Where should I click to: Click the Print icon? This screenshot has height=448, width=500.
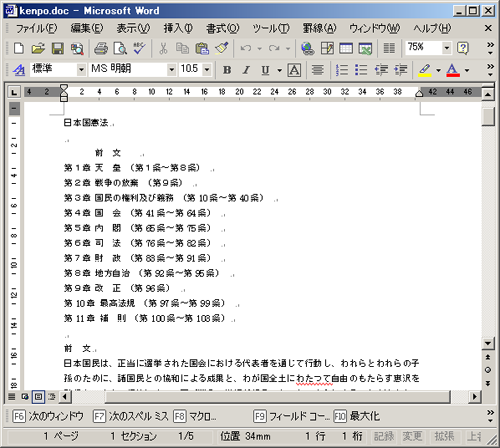pyautogui.click(x=101, y=48)
